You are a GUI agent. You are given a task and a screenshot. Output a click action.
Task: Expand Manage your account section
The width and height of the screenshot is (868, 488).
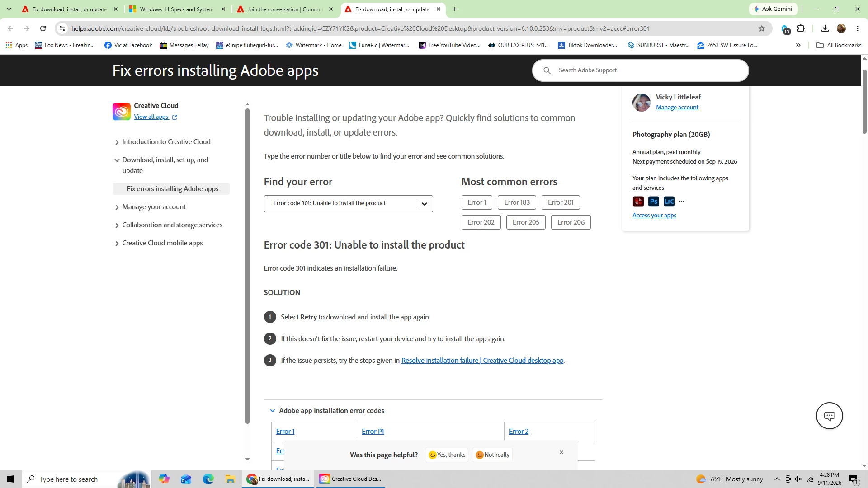(154, 207)
